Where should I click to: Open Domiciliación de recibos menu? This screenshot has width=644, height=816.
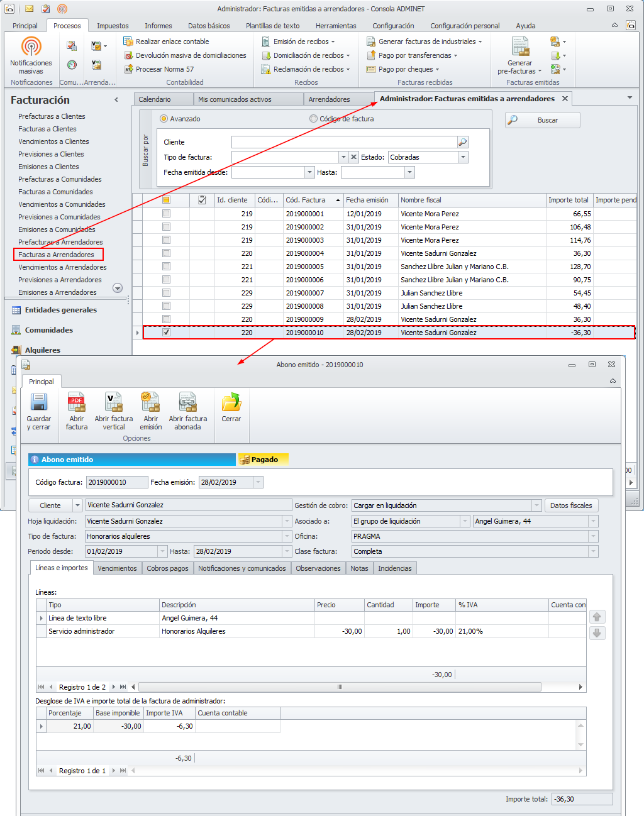306,55
